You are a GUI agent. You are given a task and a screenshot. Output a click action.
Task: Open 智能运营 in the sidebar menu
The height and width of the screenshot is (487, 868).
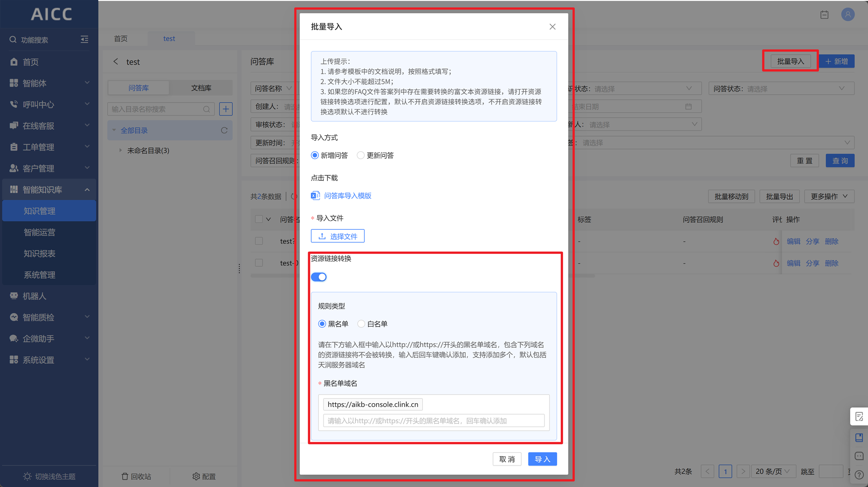coord(39,232)
